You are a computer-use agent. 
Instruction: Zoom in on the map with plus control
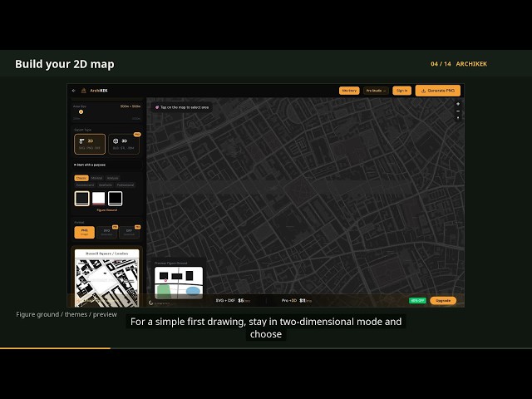pos(458,104)
